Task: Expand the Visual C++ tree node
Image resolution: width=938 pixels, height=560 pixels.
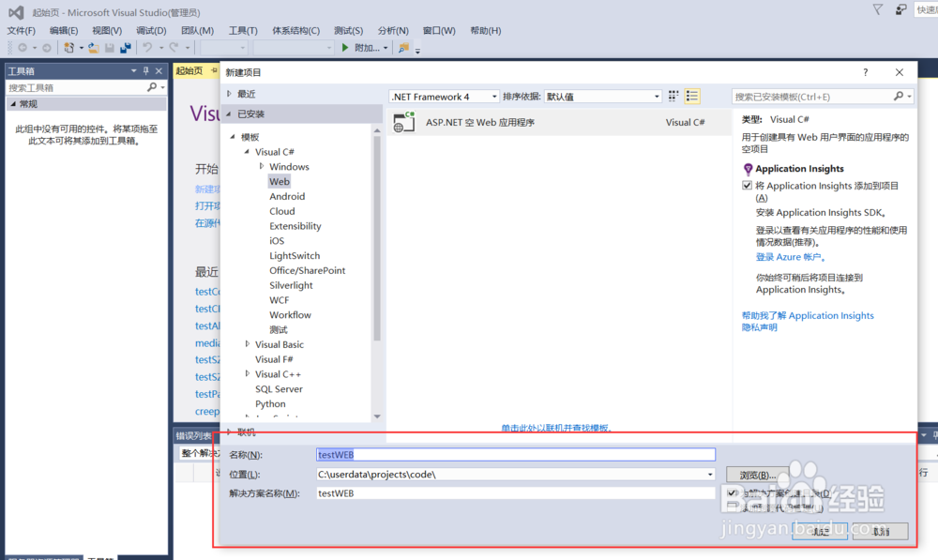Action: [x=247, y=374]
